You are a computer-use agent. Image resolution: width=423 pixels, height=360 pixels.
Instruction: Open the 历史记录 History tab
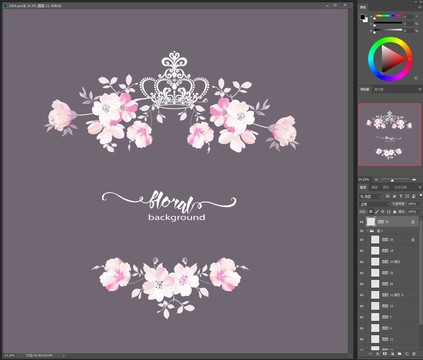(401, 187)
